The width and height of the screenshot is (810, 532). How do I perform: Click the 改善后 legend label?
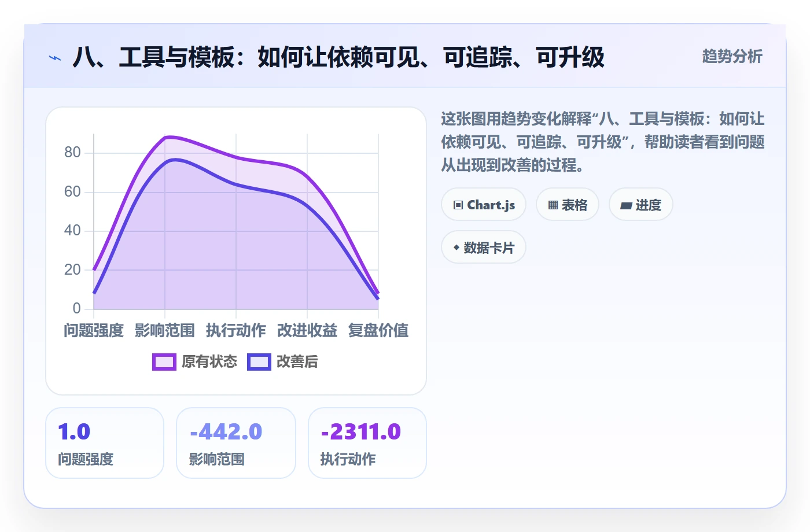pos(297,362)
